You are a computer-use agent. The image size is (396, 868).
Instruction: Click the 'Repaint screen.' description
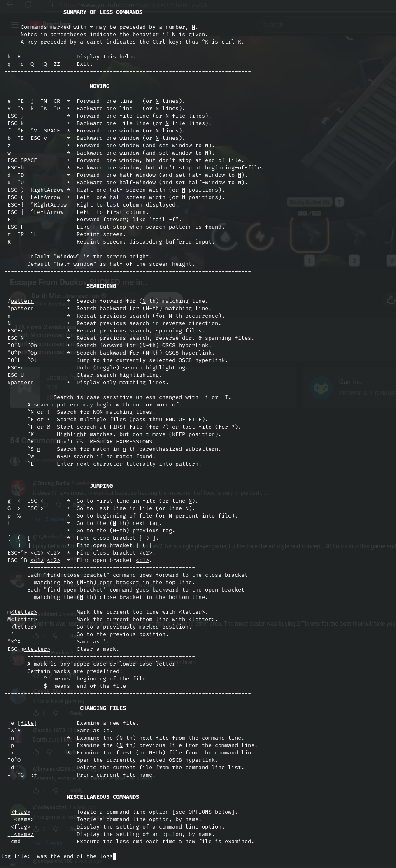[x=101, y=234]
